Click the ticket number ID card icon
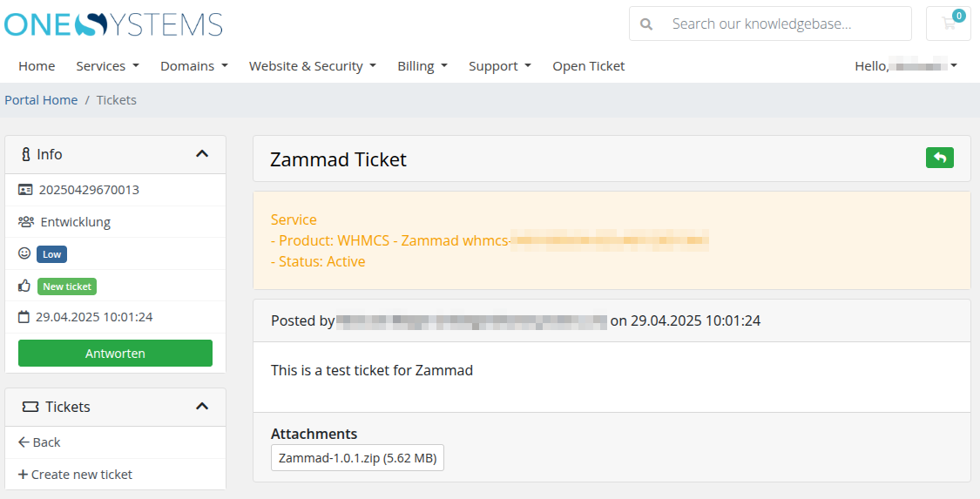The image size is (980, 499). (25, 190)
